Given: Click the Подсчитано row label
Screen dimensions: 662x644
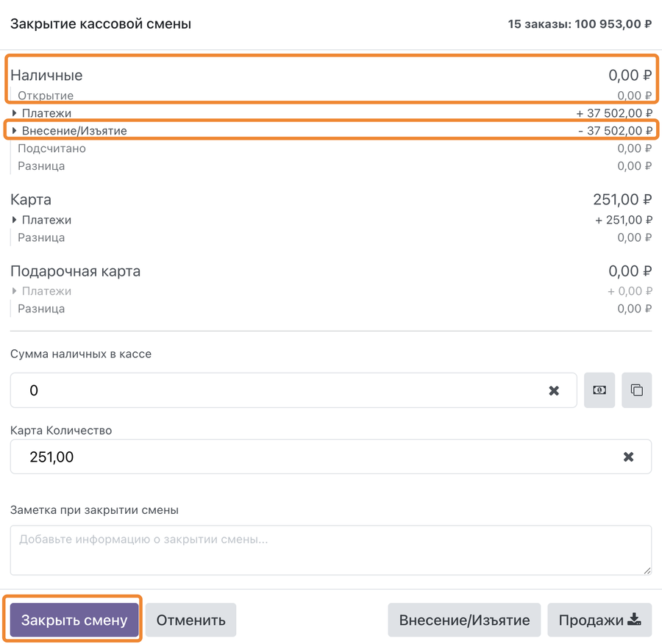Looking at the screenshot, I should [51, 149].
